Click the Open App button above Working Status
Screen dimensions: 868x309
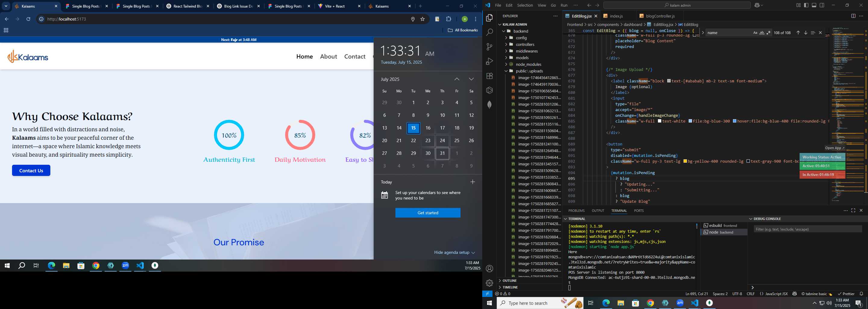(834, 148)
